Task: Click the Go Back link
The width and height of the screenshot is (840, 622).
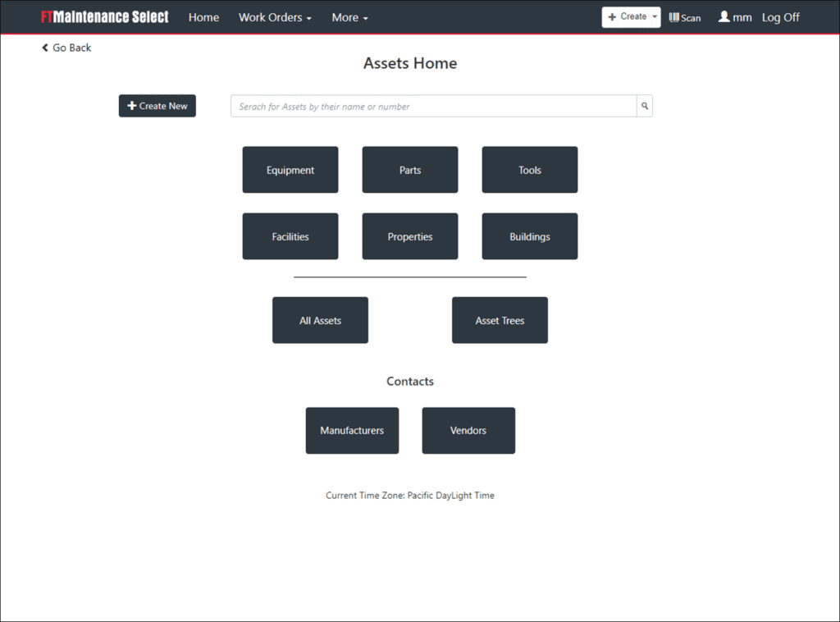Action: tap(67, 48)
